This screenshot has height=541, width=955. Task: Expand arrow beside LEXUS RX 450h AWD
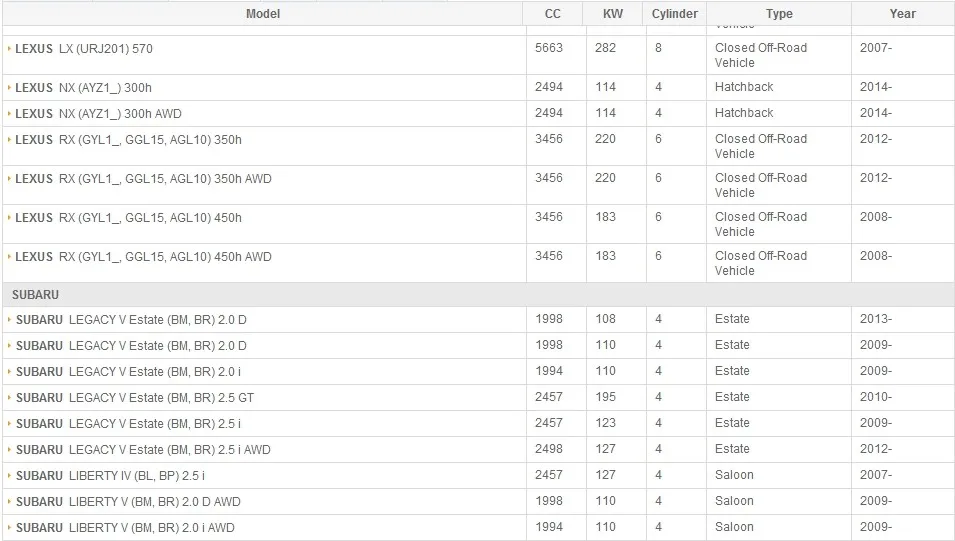(9, 256)
